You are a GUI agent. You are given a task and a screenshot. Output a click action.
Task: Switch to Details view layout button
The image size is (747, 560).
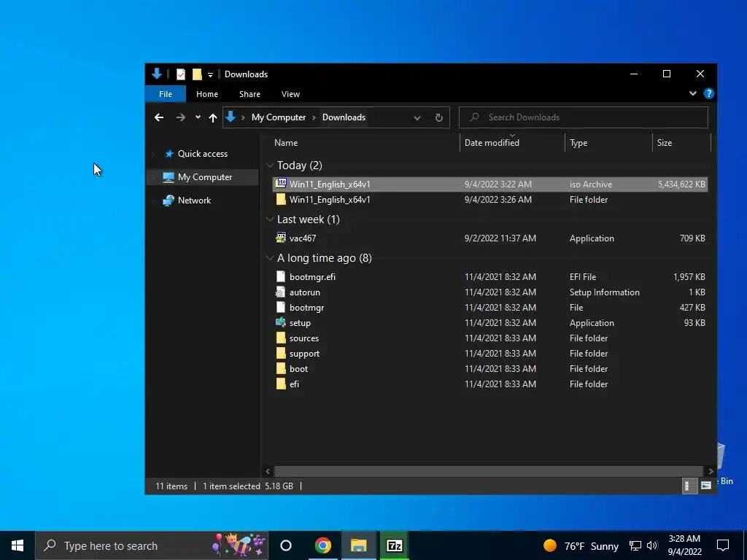coord(689,486)
